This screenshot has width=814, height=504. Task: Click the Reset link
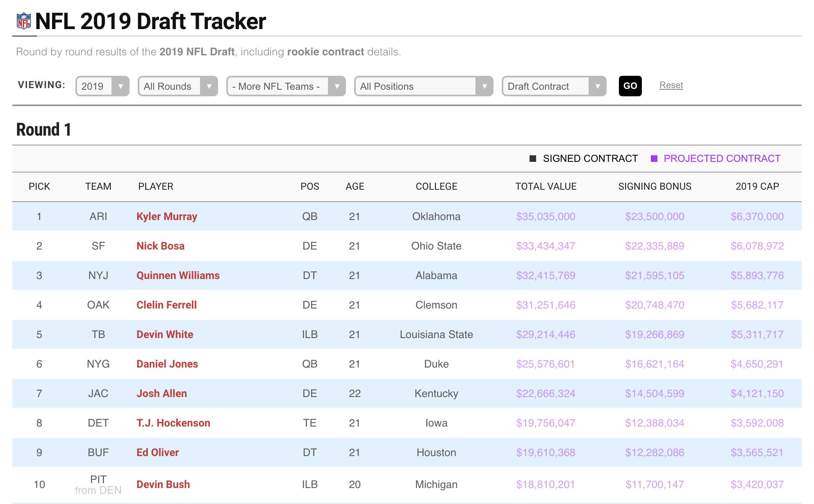671,85
